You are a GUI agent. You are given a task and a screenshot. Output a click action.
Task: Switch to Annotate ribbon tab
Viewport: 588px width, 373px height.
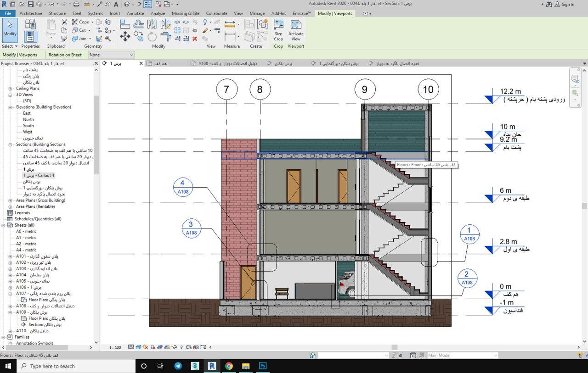(x=135, y=13)
